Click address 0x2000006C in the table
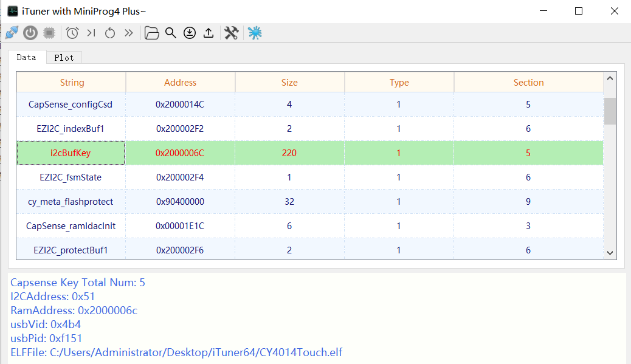The height and width of the screenshot is (364, 631). click(181, 153)
